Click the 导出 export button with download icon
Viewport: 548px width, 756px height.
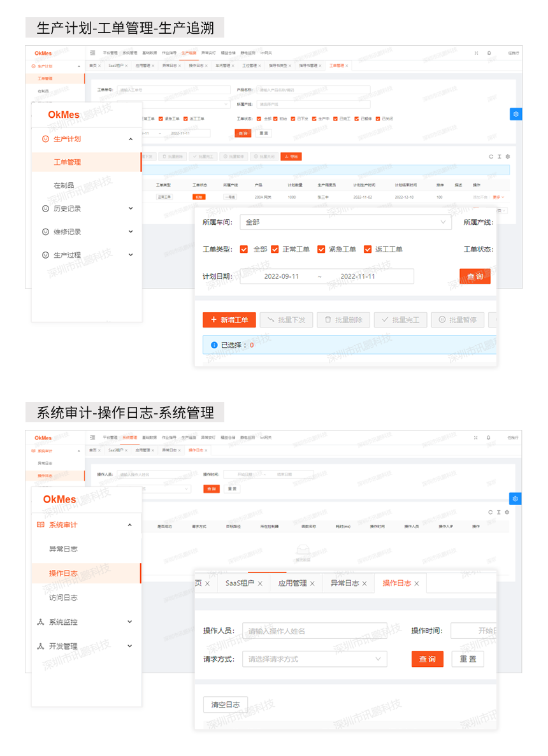click(x=291, y=156)
